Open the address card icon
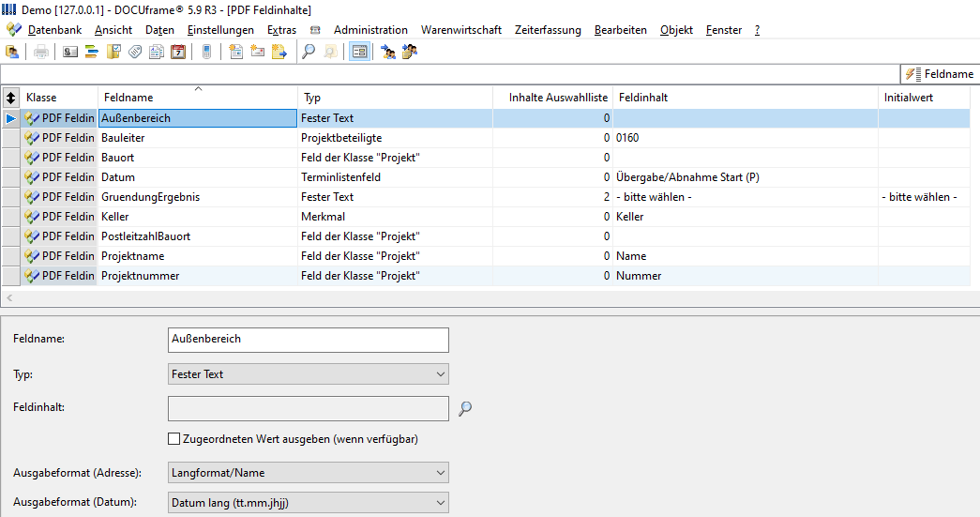 [x=70, y=52]
